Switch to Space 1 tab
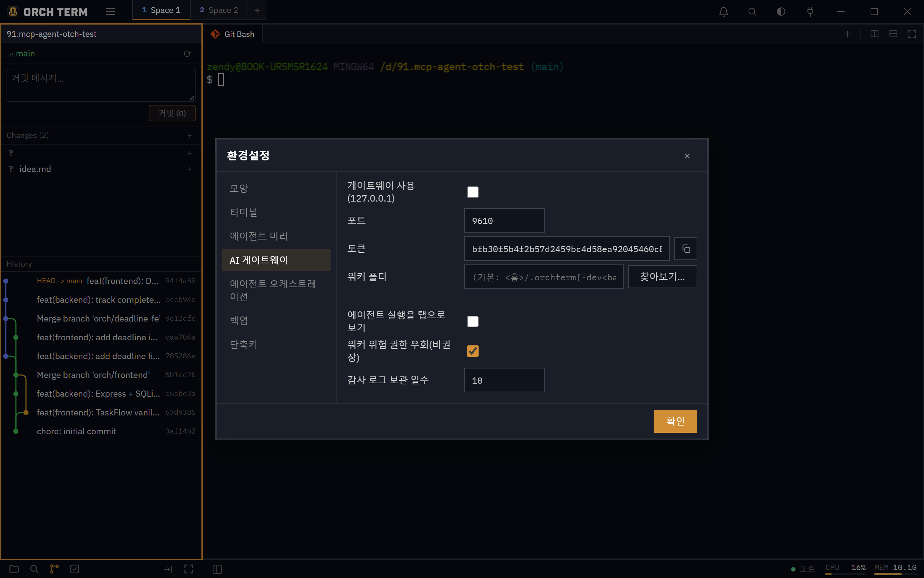This screenshot has height=578, width=924. [x=161, y=10]
